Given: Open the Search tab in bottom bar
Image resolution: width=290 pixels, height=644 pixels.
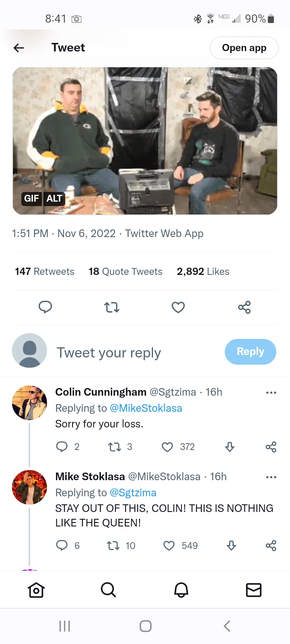Looking at the screenshot, I should [x=108, y=590].
